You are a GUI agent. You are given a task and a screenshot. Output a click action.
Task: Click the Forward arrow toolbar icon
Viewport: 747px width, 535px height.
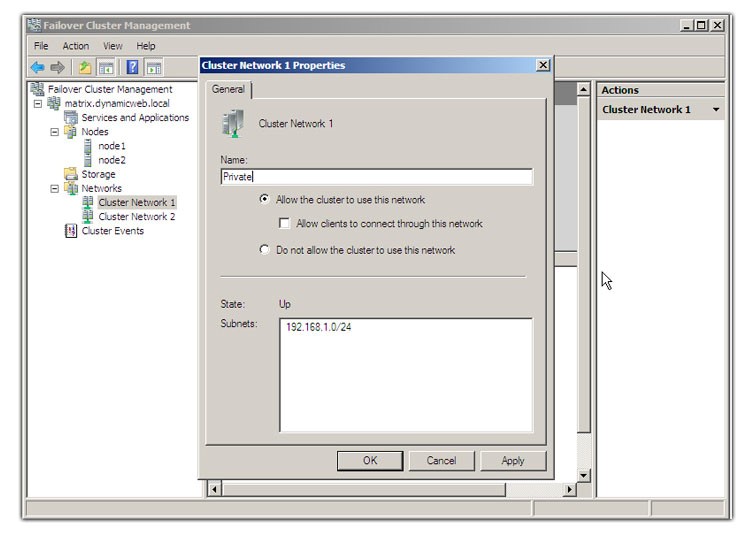tap(57, 68)
